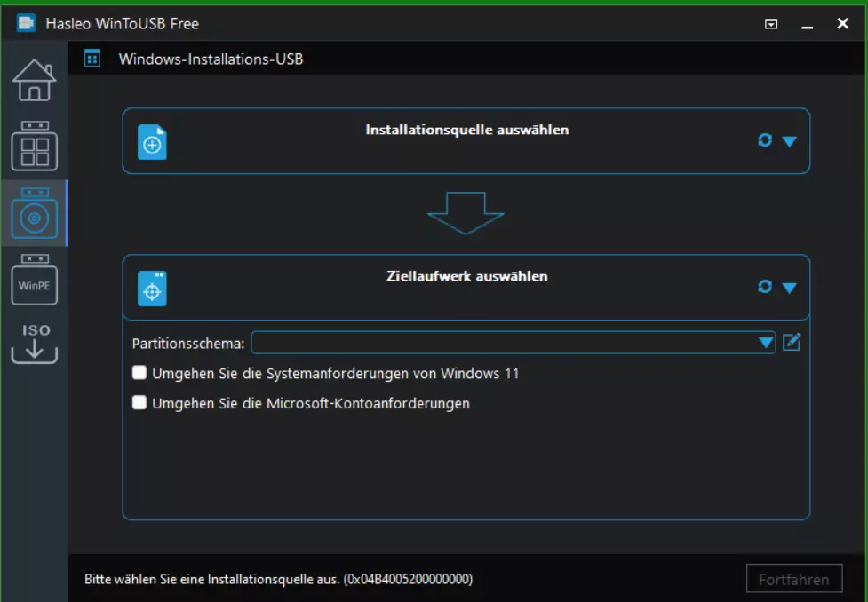Refresh the installation source list
Image resolution: width=868 pixels, height=602 pixels.
pos(765,140)
